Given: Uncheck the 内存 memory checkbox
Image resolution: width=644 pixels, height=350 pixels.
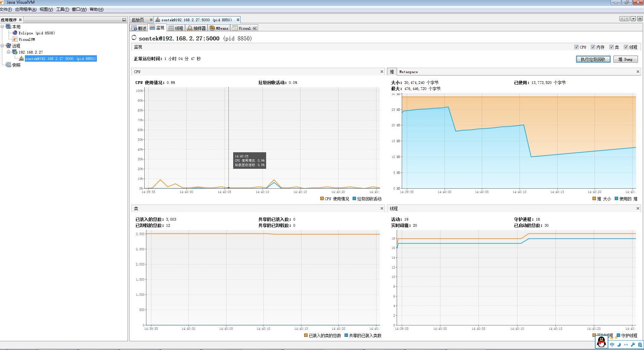Looking at the screenshot, I should [x=593, y=47].
